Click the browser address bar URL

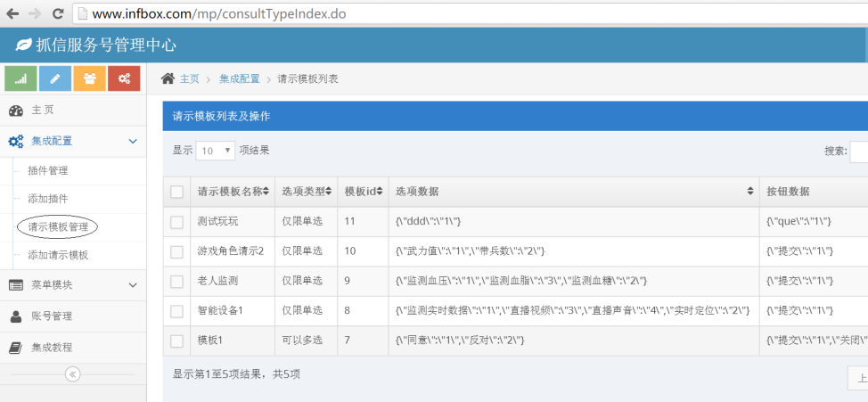pos(218,14)
